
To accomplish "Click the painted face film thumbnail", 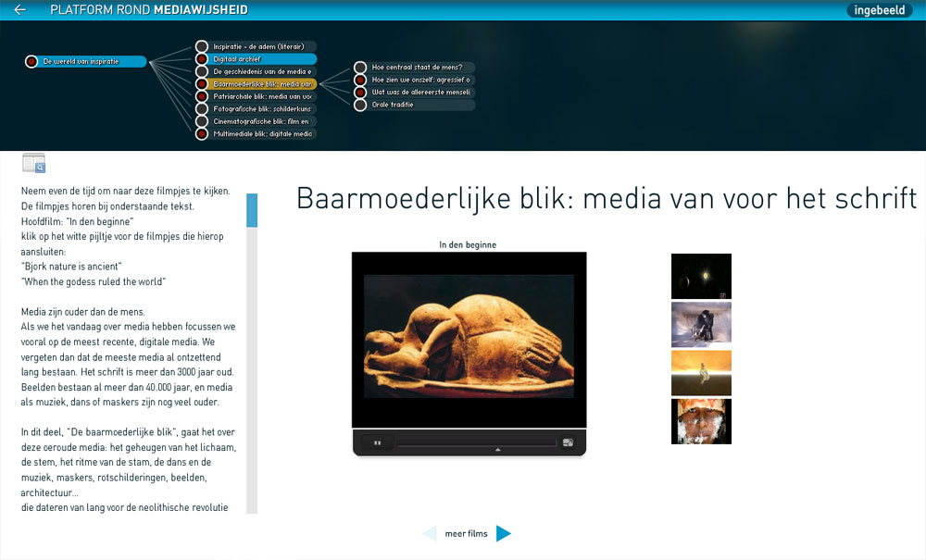I will point(701,421).
